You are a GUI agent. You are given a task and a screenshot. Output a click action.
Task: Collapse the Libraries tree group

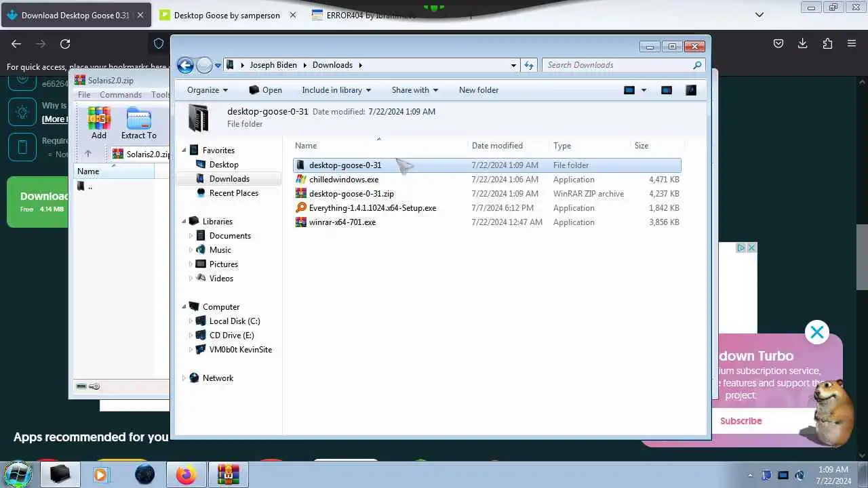[184, 222]
